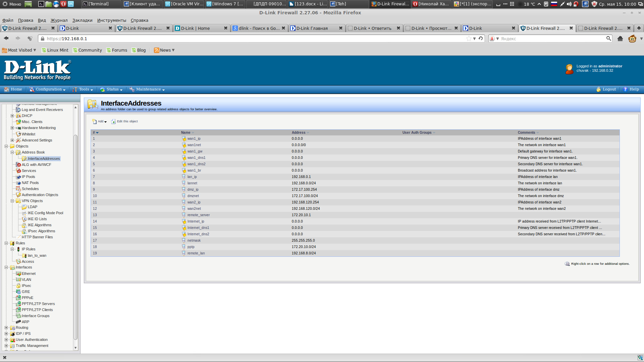Sort table by Address column header

tap(299, 133)
